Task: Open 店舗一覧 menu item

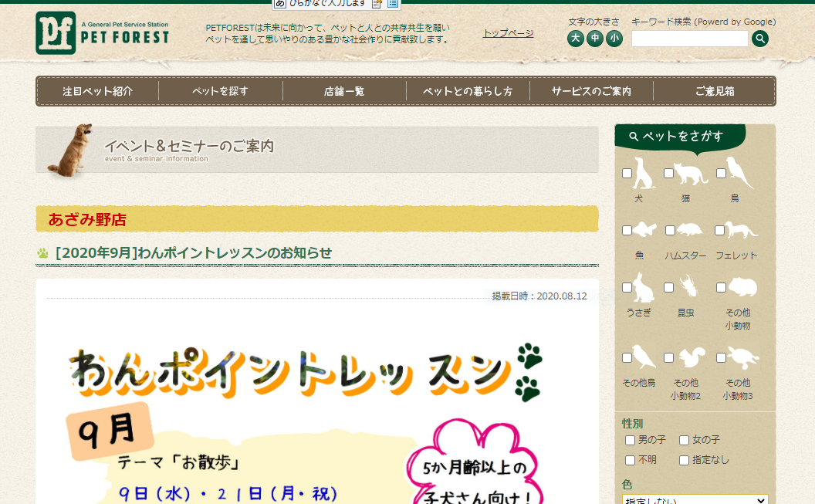Action: click(x=344, y=91)
